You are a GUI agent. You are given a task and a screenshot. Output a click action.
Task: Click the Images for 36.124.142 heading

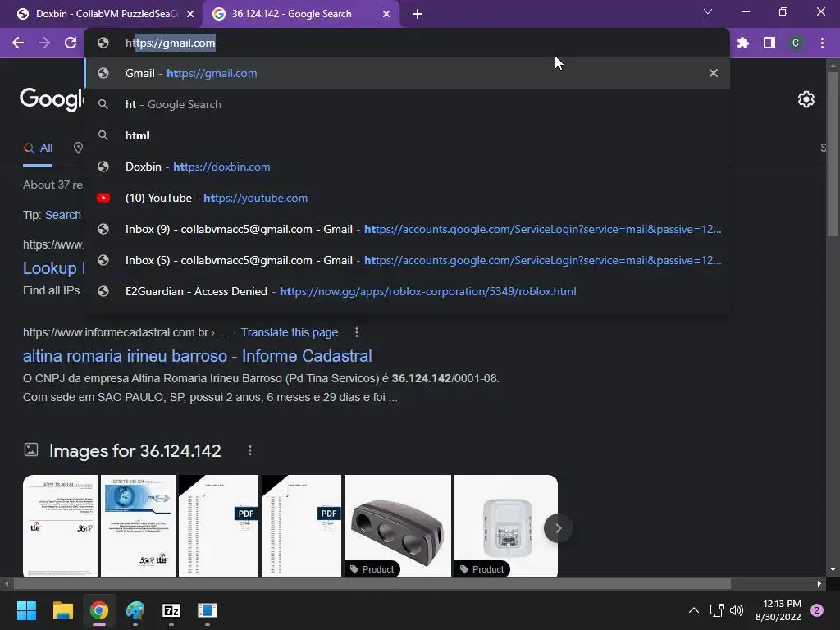point(135,450)
